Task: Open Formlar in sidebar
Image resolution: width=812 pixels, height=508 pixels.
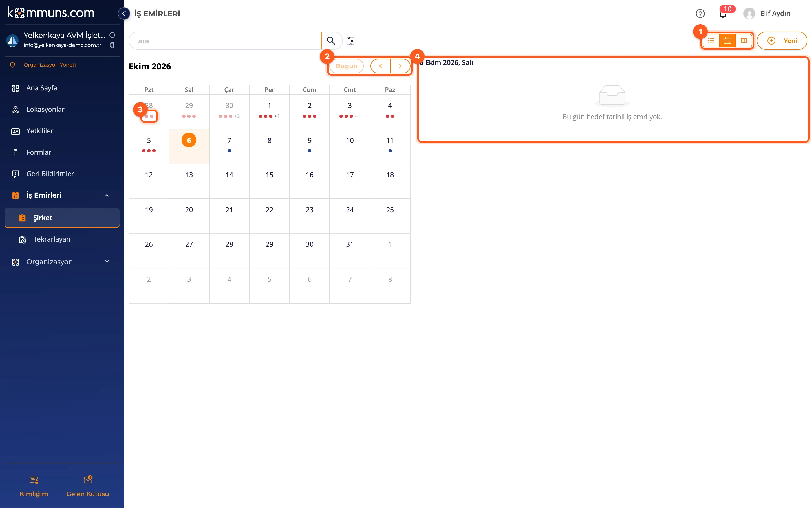Action: (62, 152)
